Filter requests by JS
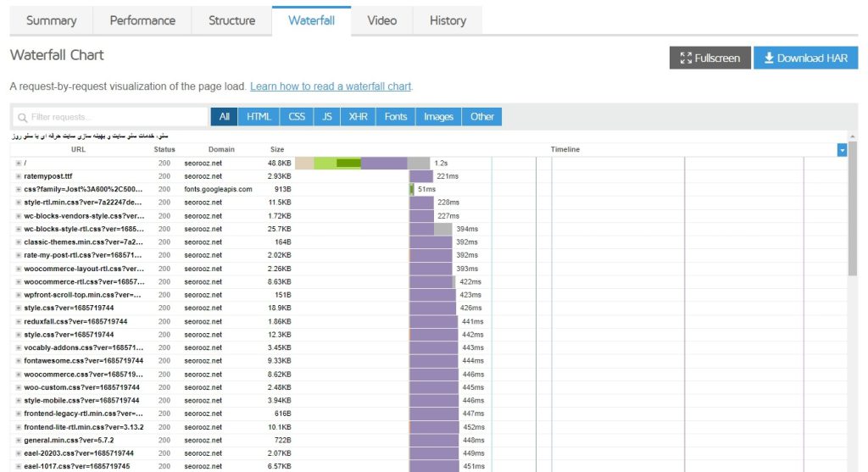Screen dimensions: 868x472 coord(327,117)
